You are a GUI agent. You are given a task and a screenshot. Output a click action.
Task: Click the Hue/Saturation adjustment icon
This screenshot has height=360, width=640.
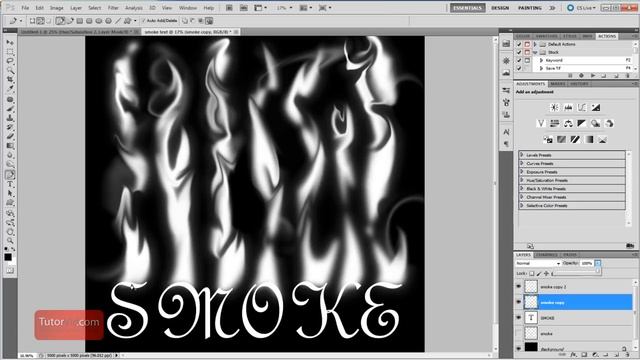click(554, 123)
